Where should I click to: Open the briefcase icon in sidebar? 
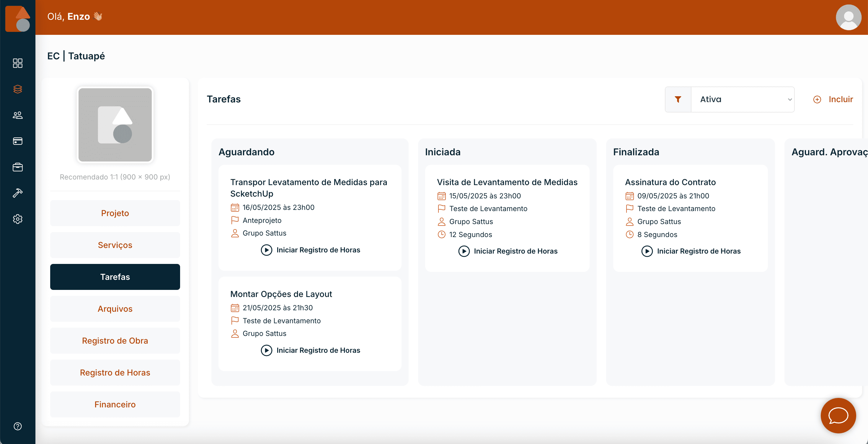click(x=17, y=167)
